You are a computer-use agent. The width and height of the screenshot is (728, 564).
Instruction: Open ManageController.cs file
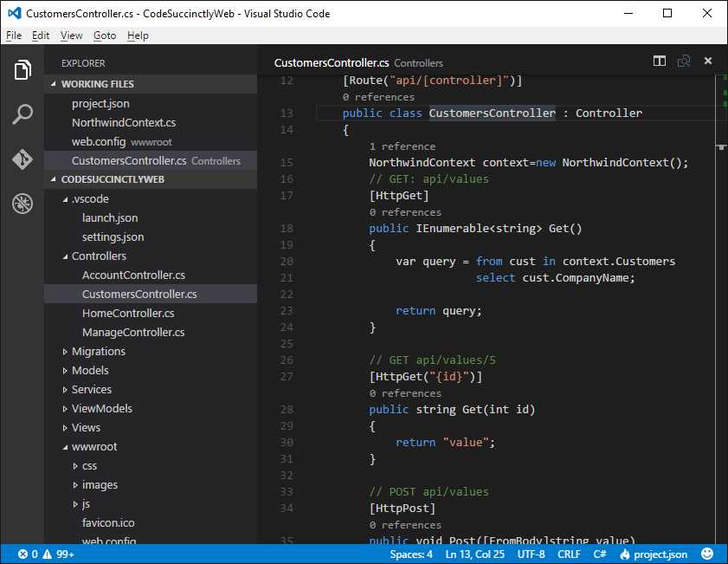(x=151, y=332)
